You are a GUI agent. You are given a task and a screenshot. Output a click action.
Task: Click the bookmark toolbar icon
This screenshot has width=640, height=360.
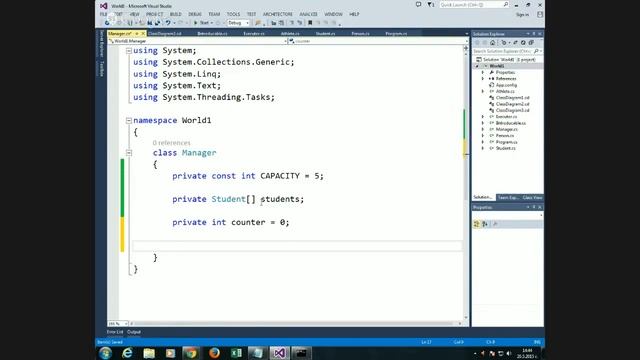310,23
